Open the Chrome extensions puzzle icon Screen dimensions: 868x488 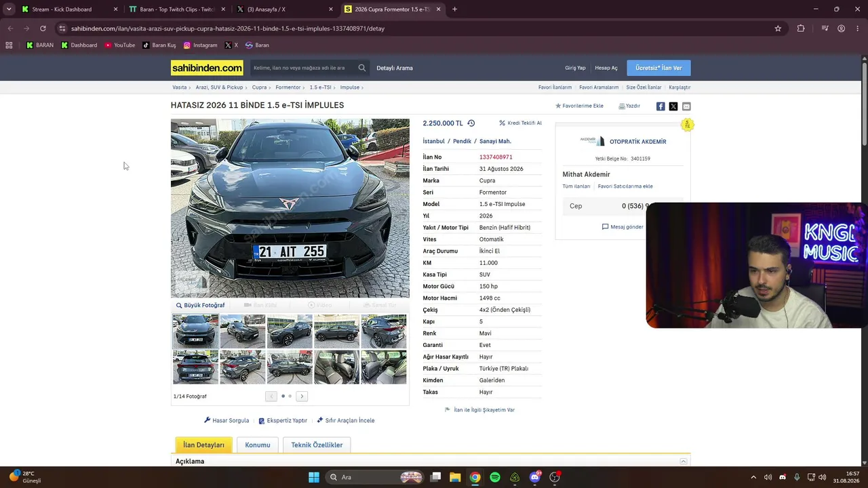(x=801, y=28)
